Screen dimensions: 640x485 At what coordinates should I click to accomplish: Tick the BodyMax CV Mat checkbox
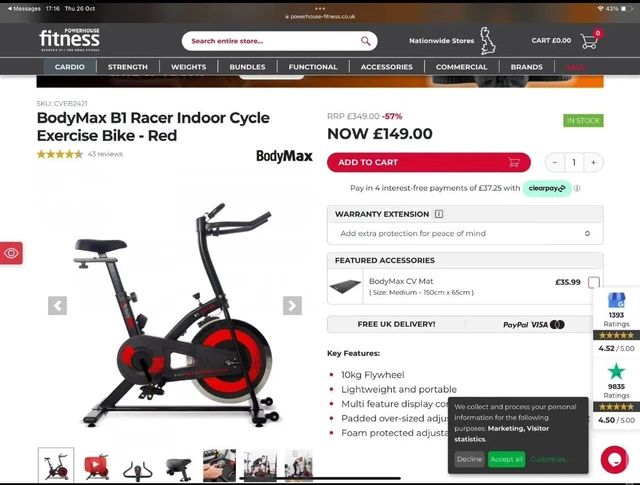(593, 282)
